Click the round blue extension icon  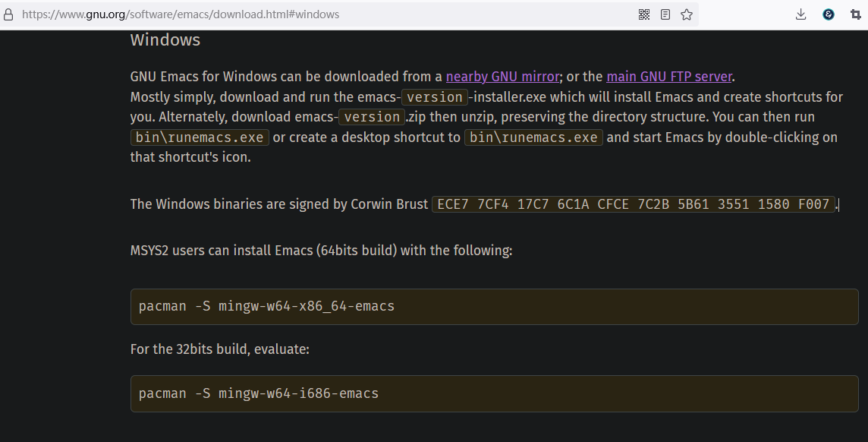point(828,14)
